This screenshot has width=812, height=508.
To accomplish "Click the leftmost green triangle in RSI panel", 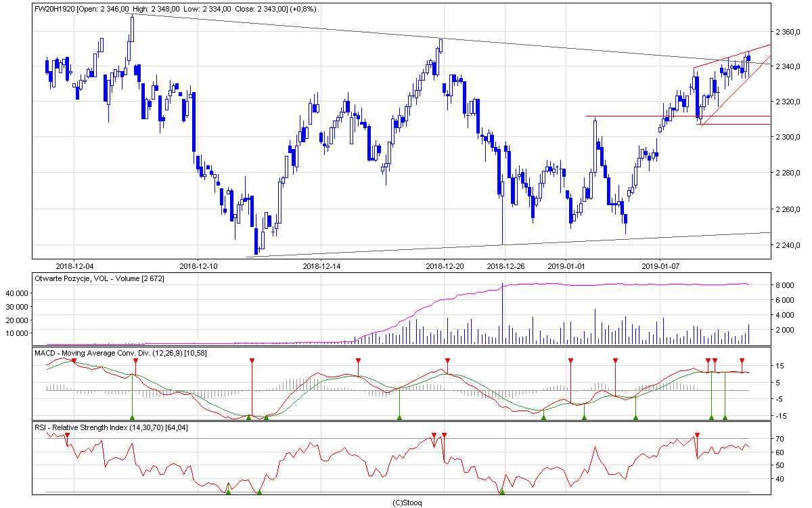I will [228, 492].
